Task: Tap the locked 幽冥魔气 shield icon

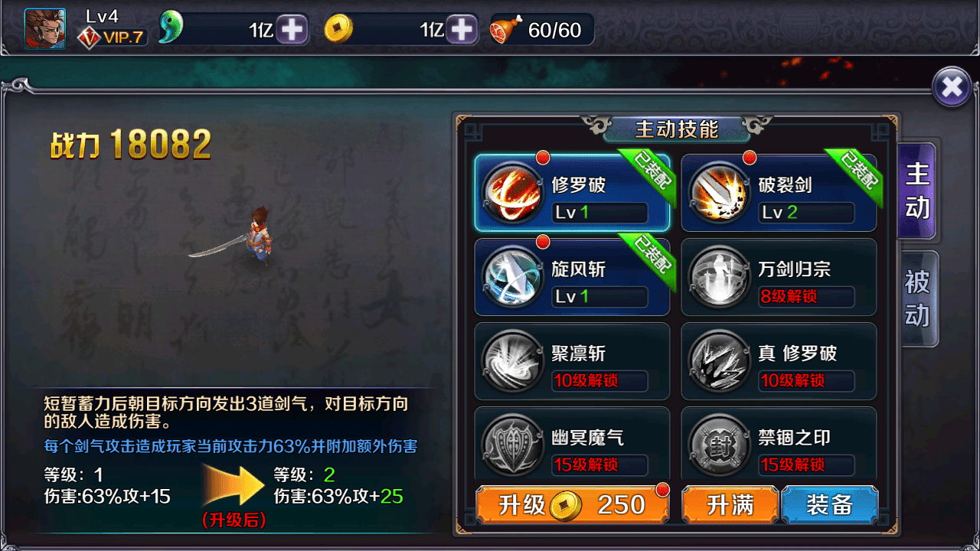Action: click(x=513, y=444)
